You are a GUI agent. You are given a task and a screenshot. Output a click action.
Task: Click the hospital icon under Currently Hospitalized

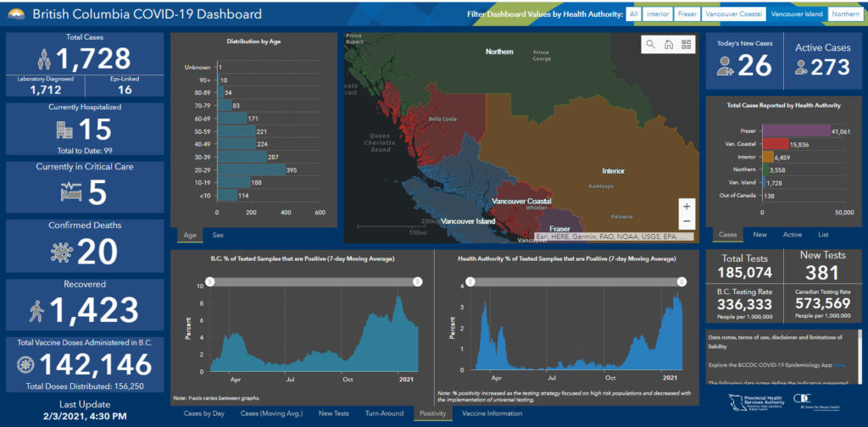pyautogui.click(x=64, y=129)
